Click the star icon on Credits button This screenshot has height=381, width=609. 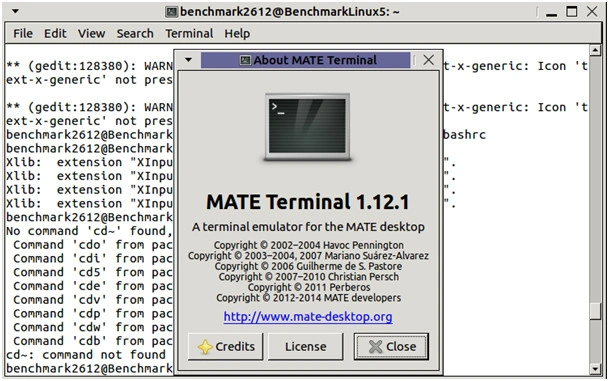pos(205,347)
